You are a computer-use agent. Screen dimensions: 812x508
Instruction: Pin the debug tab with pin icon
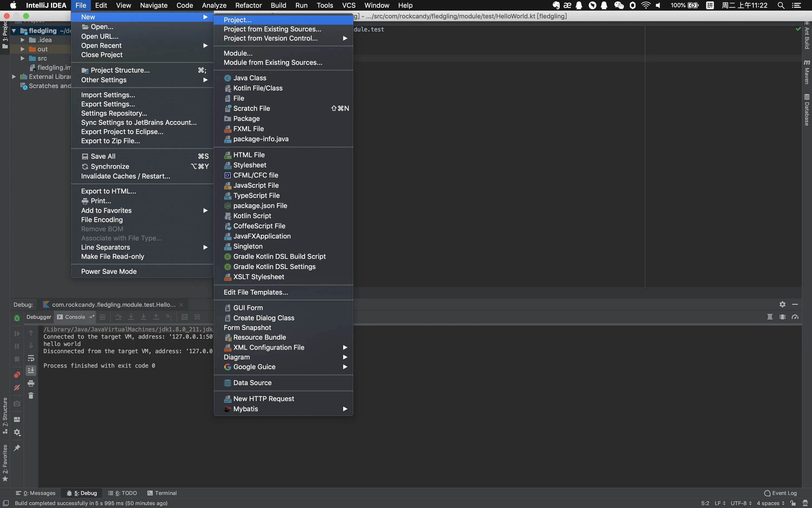17,448
